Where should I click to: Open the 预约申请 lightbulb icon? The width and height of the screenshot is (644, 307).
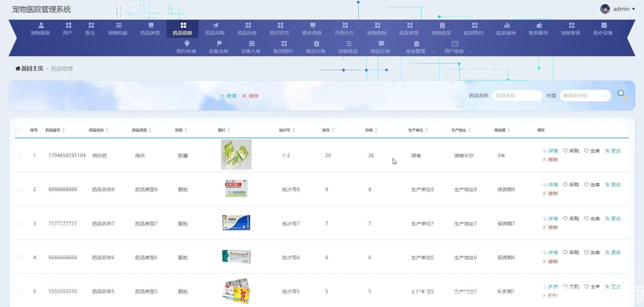187,43
